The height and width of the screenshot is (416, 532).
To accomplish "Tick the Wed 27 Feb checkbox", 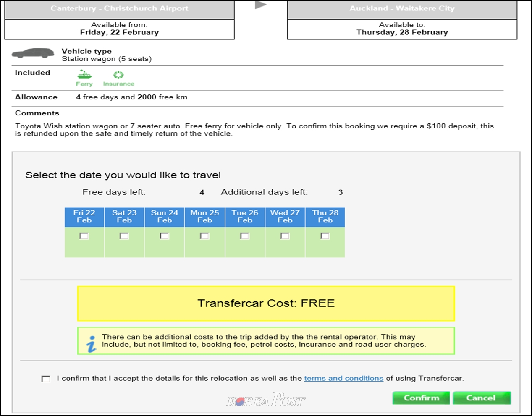I will (x=285, y=236).
